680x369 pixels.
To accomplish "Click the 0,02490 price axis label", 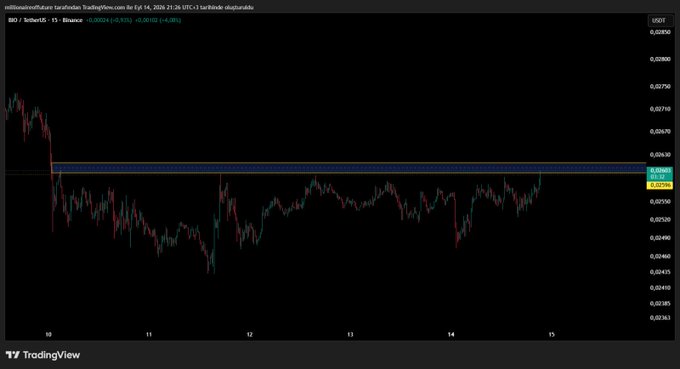I will [x=660, y=238].
